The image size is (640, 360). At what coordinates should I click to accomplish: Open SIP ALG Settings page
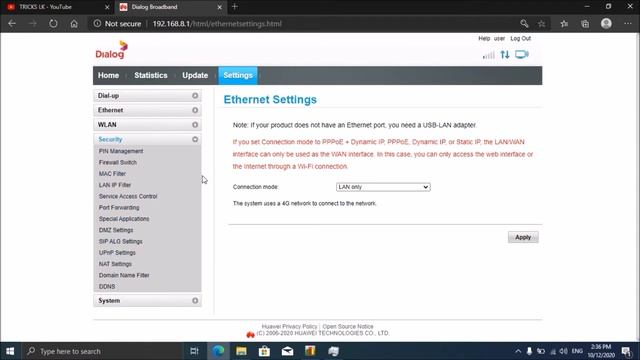tap(120, 242)
